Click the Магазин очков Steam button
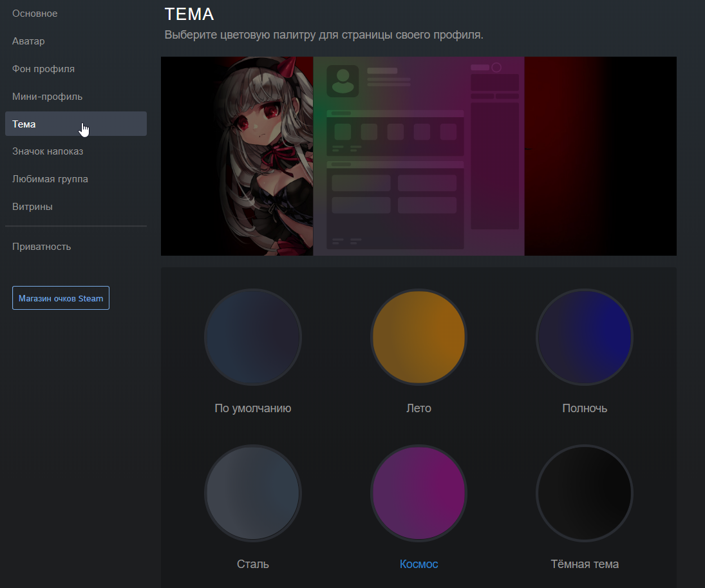The image size is (705, 588). click(x=61, y=298)
